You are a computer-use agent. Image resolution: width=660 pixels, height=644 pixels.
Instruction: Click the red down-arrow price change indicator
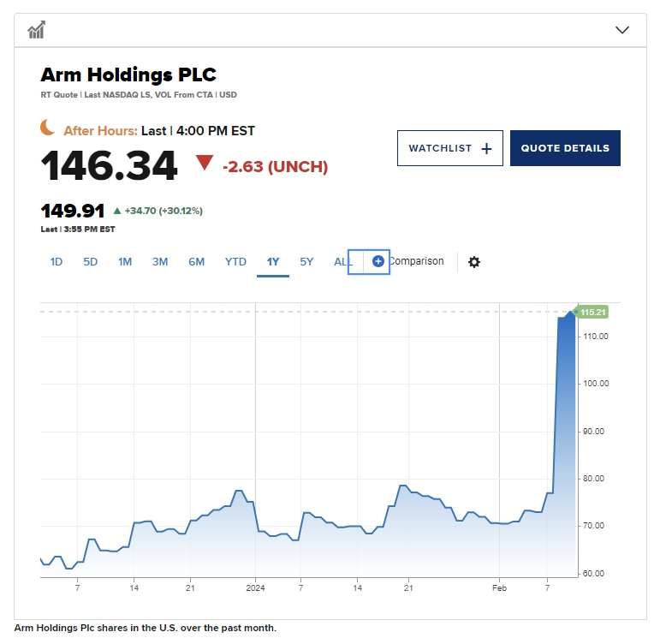[x=204, y=163]
